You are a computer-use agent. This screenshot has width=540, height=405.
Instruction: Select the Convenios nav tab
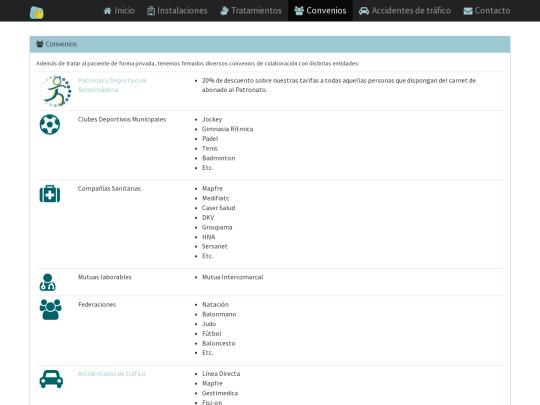pos(320,11)
